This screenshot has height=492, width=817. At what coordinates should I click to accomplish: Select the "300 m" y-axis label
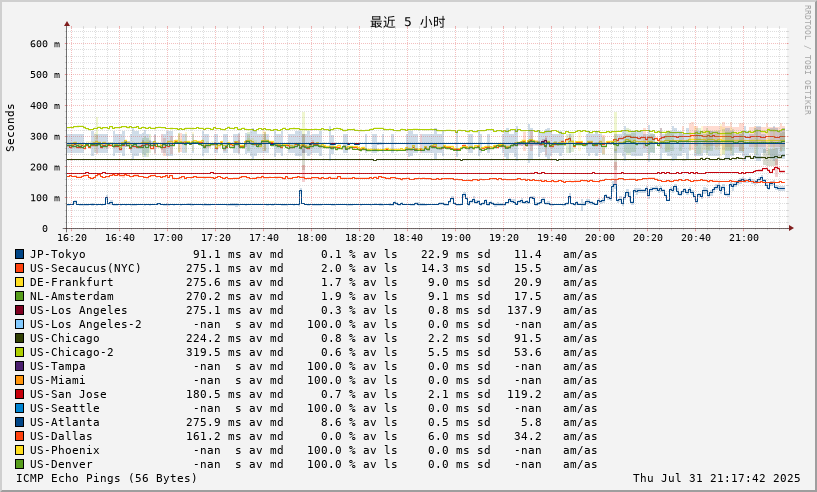pos(45,136)
